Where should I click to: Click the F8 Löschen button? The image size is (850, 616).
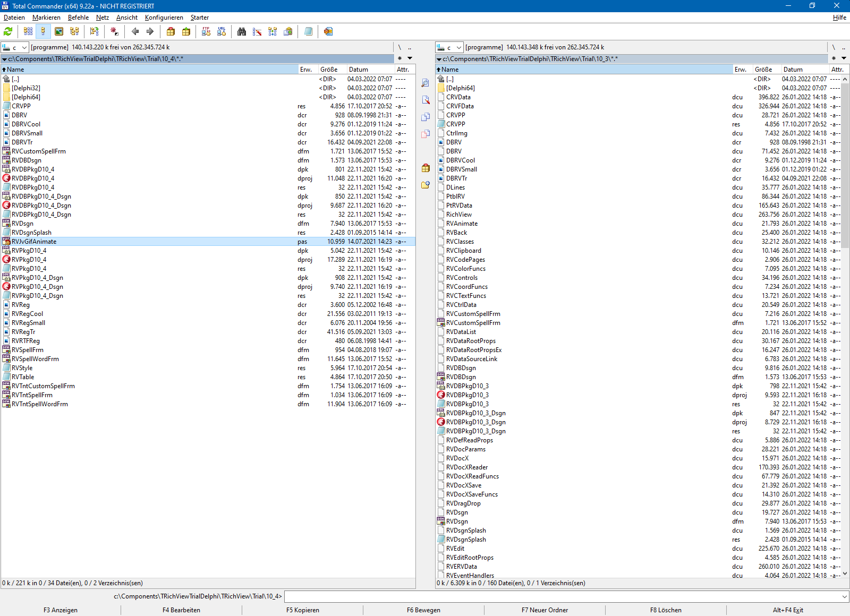coord(666,610)
